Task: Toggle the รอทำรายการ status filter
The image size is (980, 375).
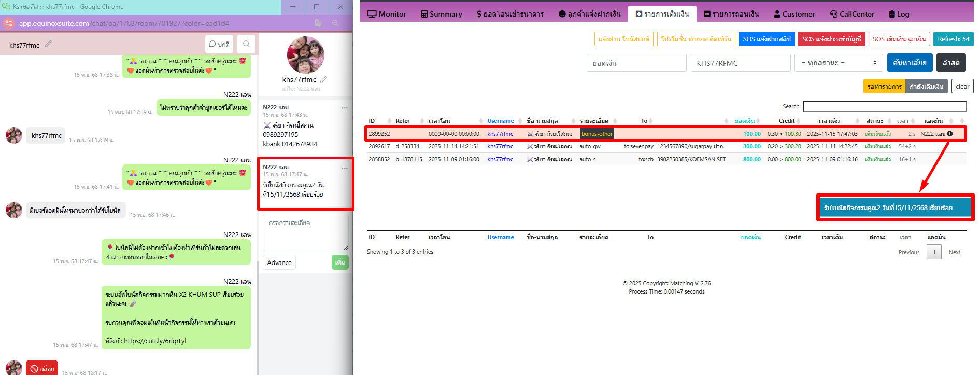Action: (884, 87)
